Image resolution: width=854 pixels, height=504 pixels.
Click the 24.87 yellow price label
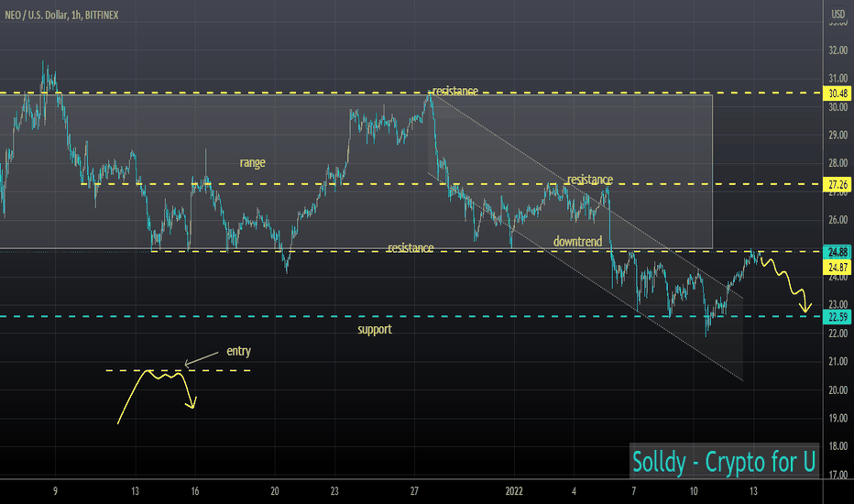[x=838, y=267]
